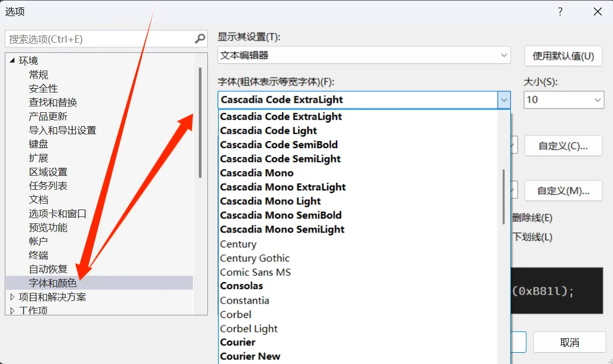Click the 使用默认值 button

coord(563,56)
